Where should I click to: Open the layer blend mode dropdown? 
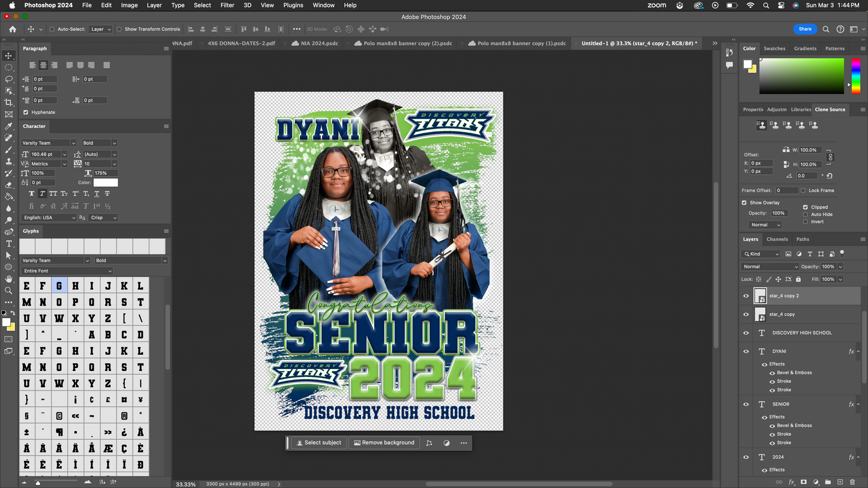(770, 267)
